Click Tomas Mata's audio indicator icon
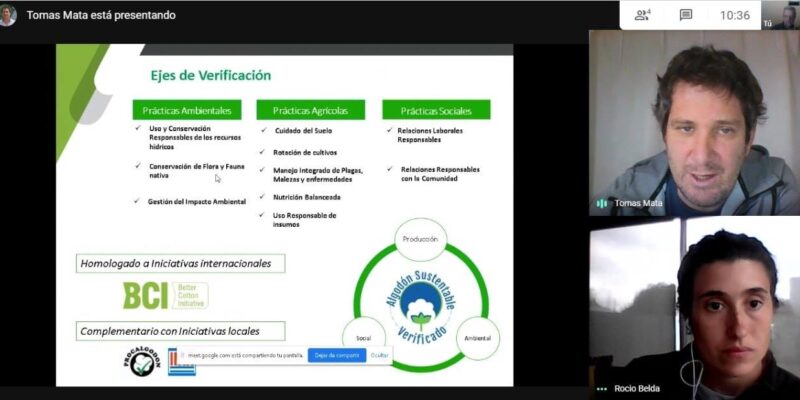This screenshot has height=400, width=800. [602, 203]
